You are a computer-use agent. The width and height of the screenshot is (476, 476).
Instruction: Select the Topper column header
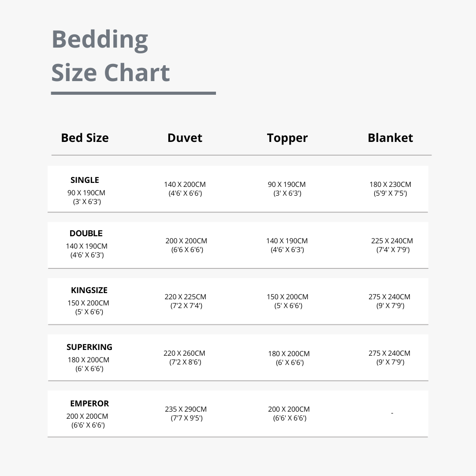click(x=287, y=138)
